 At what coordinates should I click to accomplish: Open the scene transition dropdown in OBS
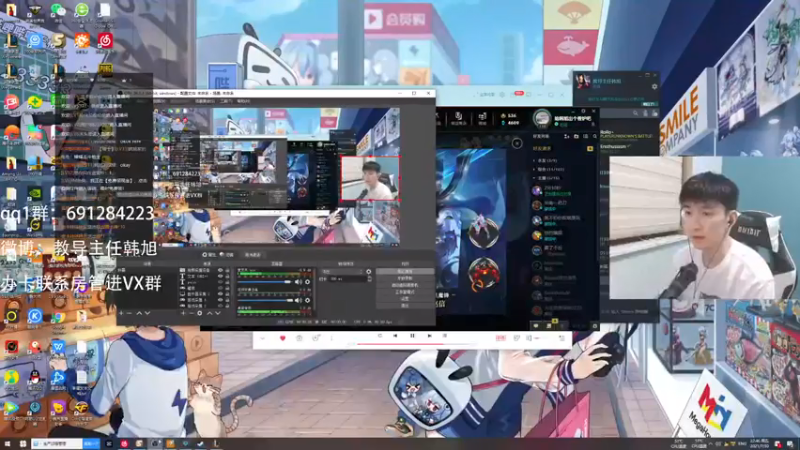341,271
